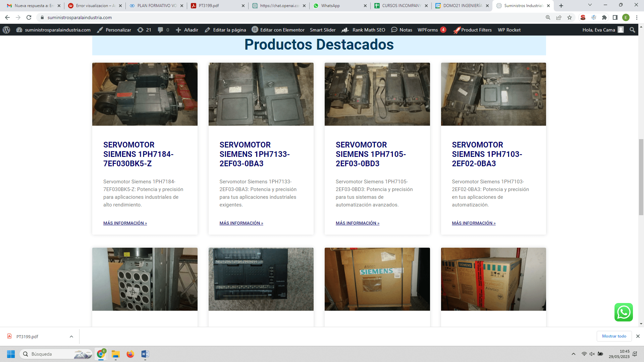Open the WordPress logo menu

click(6, 30)
